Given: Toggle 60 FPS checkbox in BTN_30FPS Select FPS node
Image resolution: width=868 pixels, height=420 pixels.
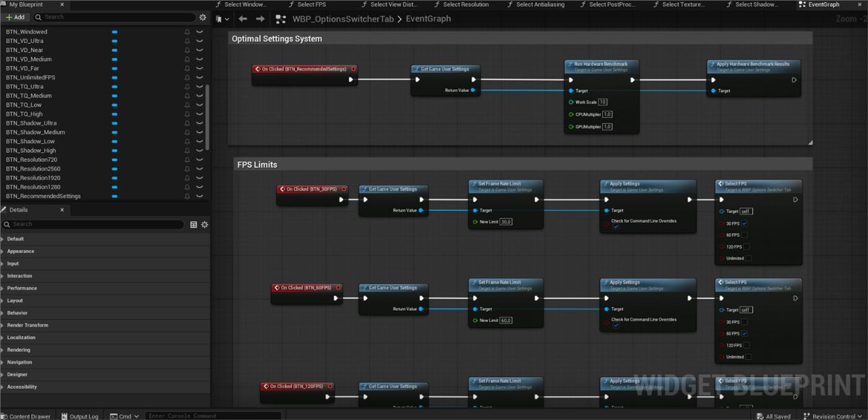Looking at the screenshot, I should [x=744, y=235].
